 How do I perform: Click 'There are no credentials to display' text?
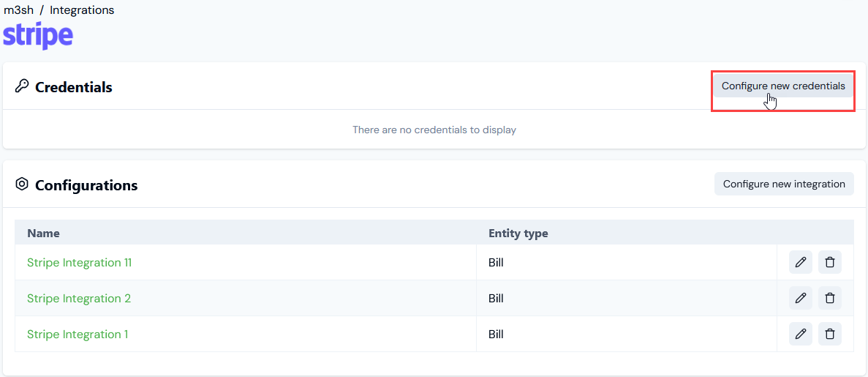(434, 130)
